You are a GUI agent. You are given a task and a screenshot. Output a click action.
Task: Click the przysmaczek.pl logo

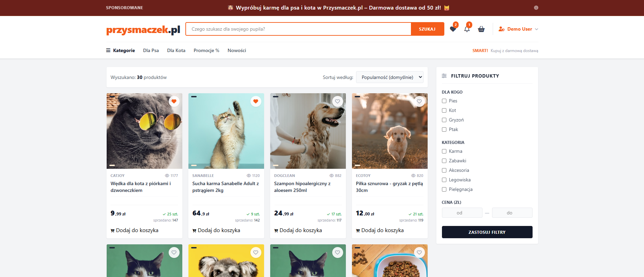click(x=143, y=30)
